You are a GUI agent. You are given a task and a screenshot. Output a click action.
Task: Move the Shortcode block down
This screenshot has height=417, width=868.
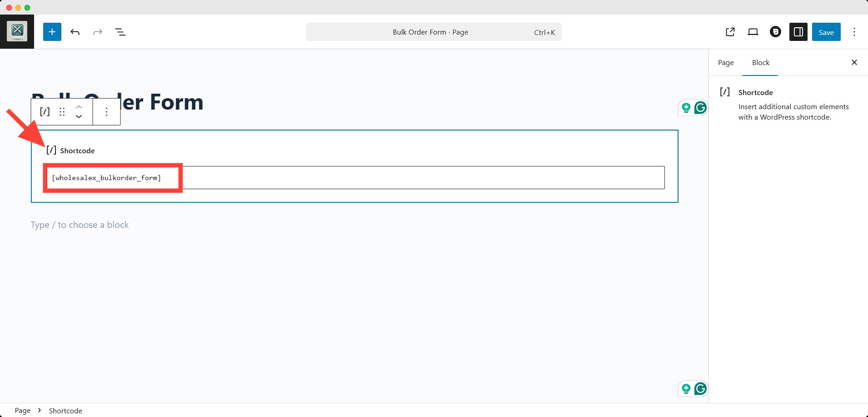pos(79,117)
